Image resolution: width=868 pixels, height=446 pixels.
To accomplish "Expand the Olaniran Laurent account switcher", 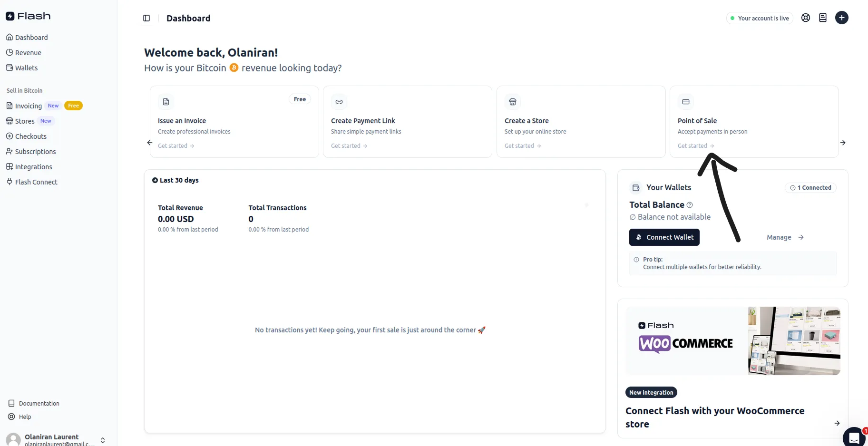I will (102, 440).
